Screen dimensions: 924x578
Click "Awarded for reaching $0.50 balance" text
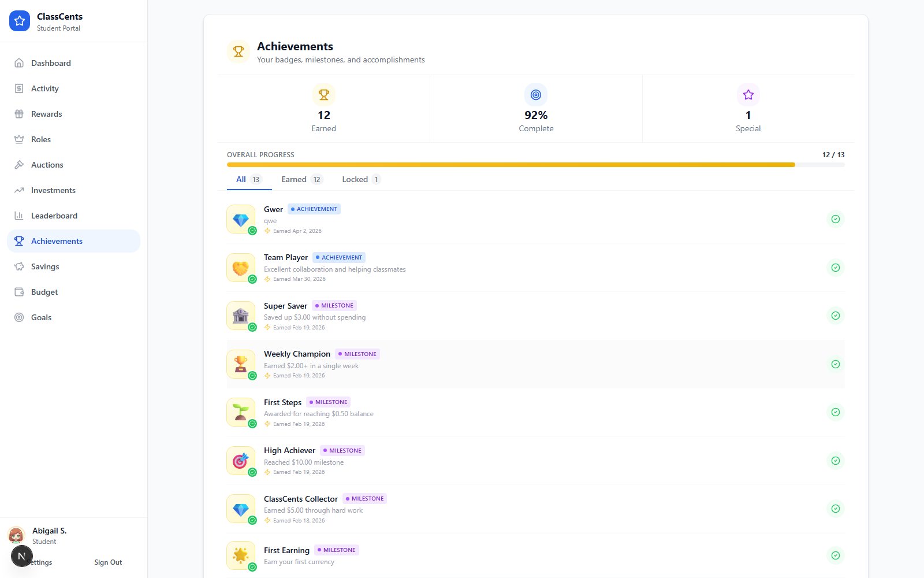(x=319, y=414)
